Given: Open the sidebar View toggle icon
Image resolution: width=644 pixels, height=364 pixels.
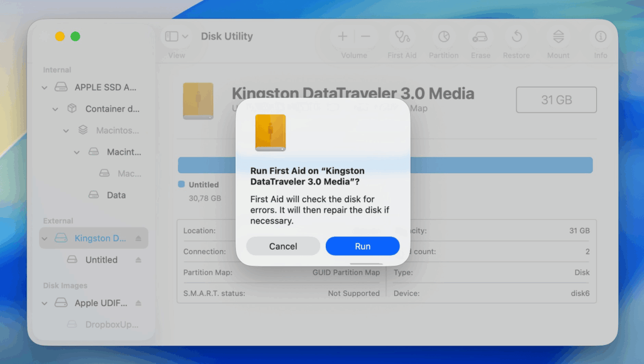Looking at the screenshot, I should coord(171,36).
